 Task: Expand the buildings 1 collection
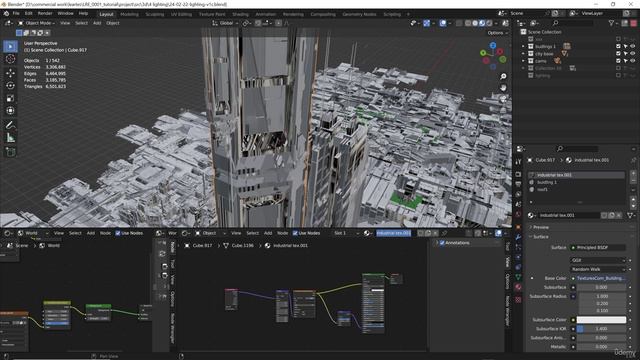click(523, 46)
